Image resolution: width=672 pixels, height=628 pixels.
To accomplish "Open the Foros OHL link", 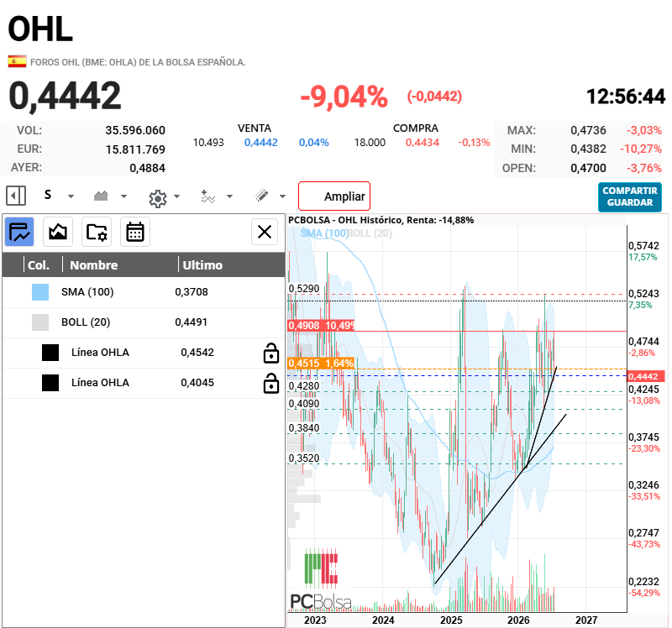I will pyautogui.click(x=138, y=62).
